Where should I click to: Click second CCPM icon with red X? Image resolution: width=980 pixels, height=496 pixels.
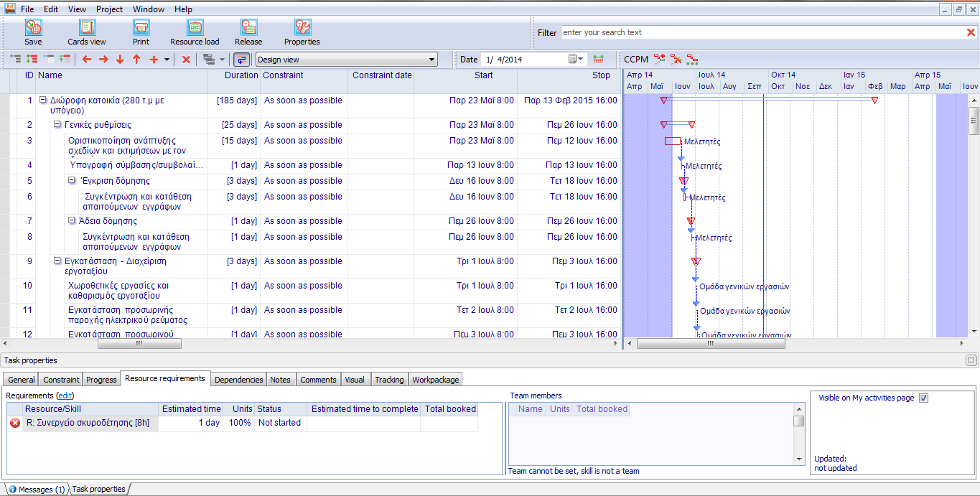[x=676, y=60]
